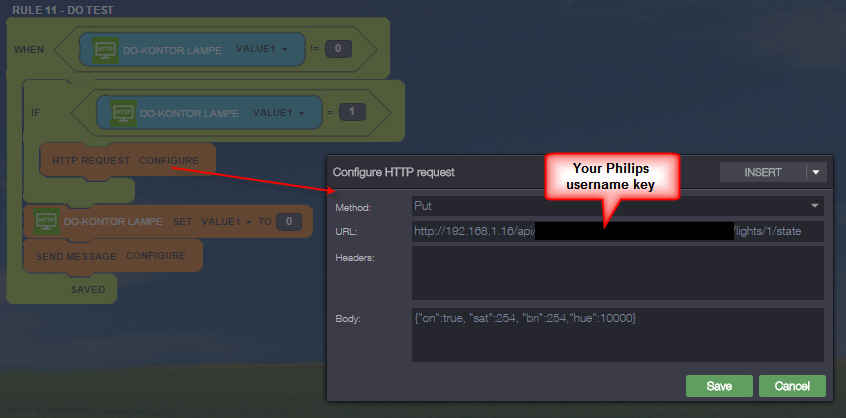Screen dimensions: 846x418
Task: Click the device icon in the SET action block
Action: (45, 221)
